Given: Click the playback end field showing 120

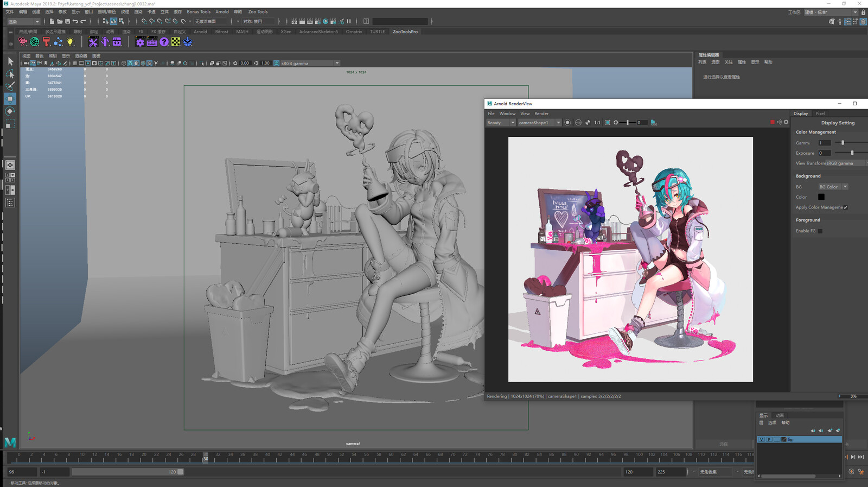Looking at the screenshot, I should click(638, 472).
